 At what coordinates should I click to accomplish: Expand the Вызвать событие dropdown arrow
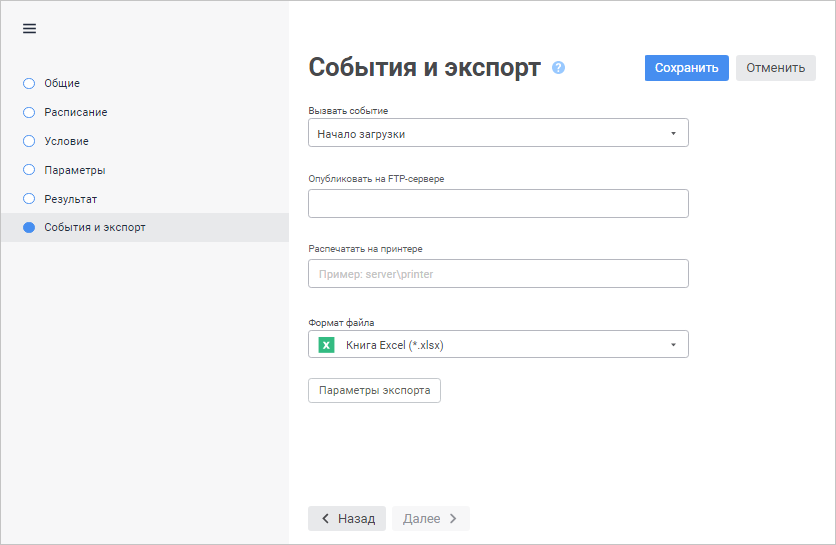[x=673, y=133]
